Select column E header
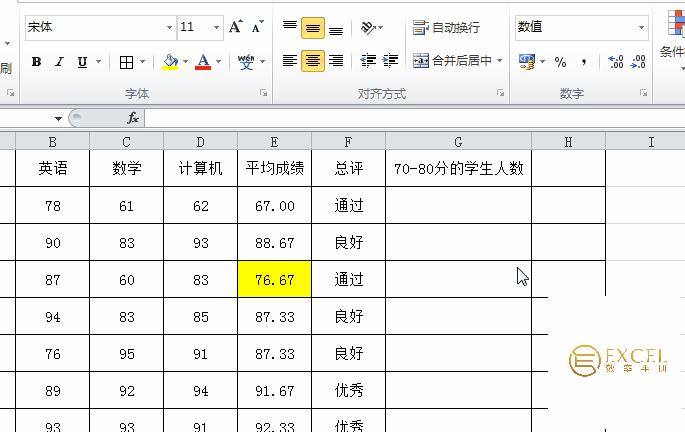 pos(274,142)
